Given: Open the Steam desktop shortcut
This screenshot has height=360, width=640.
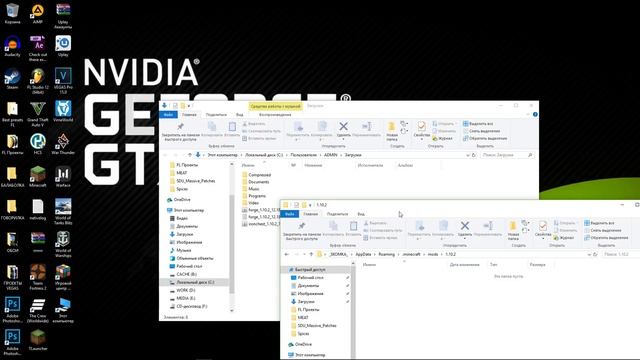Looking at the screenshot, I should click(x=12, y=78).
